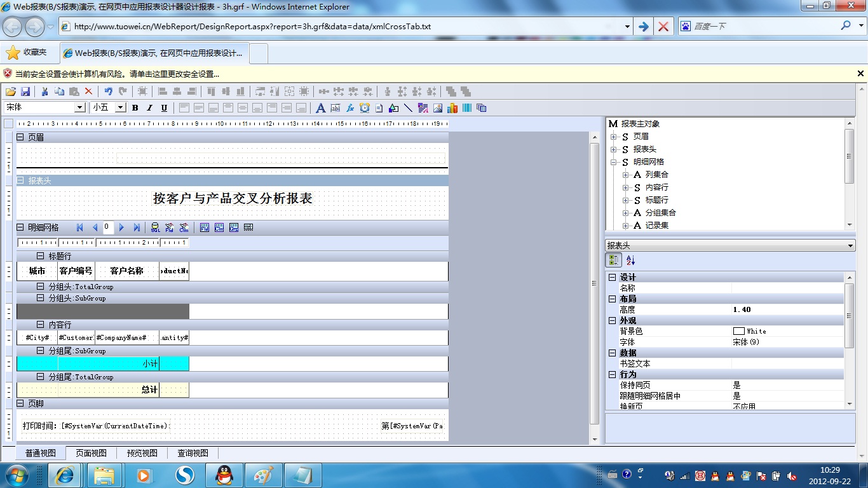The width and height of the screenshot is (868, 488).
Task: Toggle Underline text formatting
Action: (164, 108)
